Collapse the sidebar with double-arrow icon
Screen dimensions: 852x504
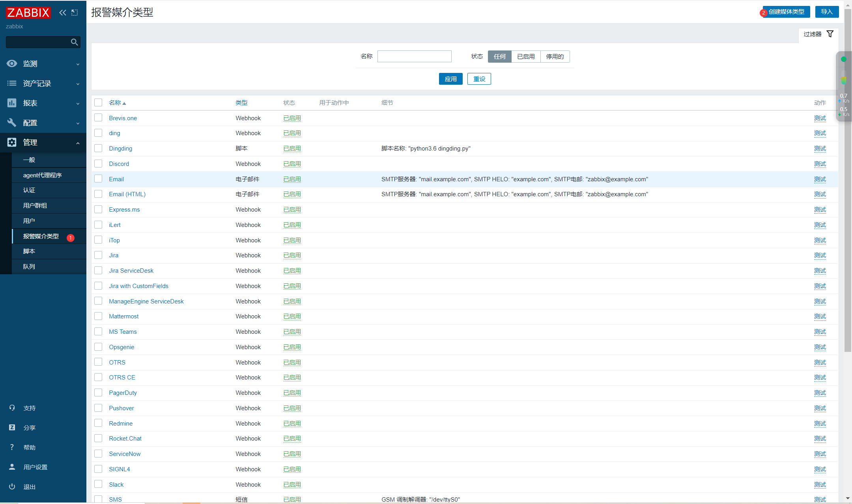63,13
